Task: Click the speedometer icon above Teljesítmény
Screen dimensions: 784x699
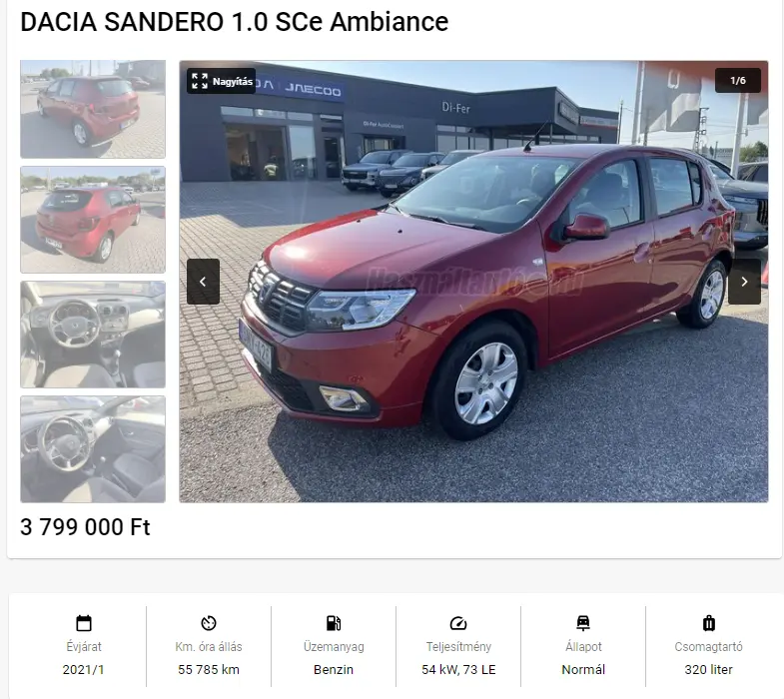Action: click(458, 623)
